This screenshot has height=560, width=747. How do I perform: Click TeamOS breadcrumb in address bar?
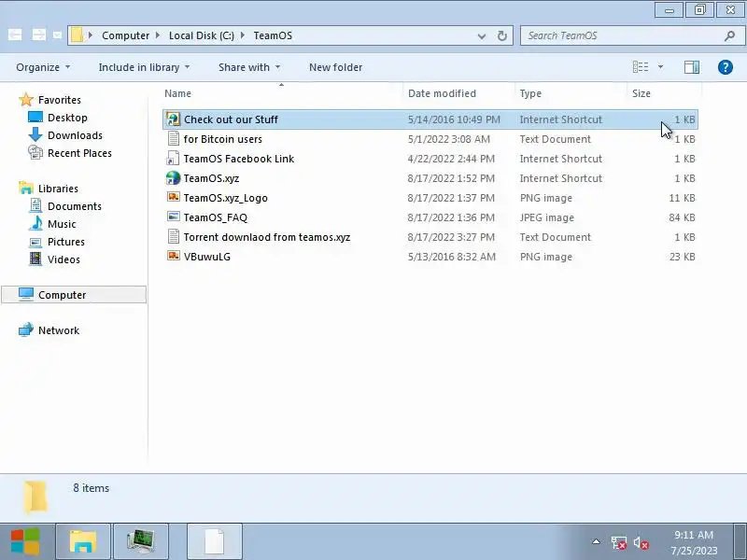tap(273, 35)
